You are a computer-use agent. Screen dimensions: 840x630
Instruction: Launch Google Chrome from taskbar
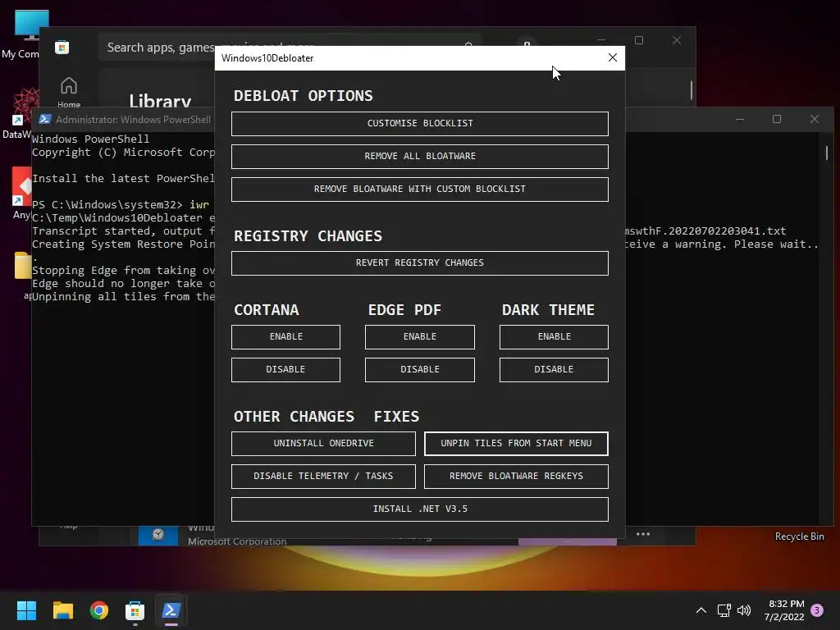coord(99,610)
